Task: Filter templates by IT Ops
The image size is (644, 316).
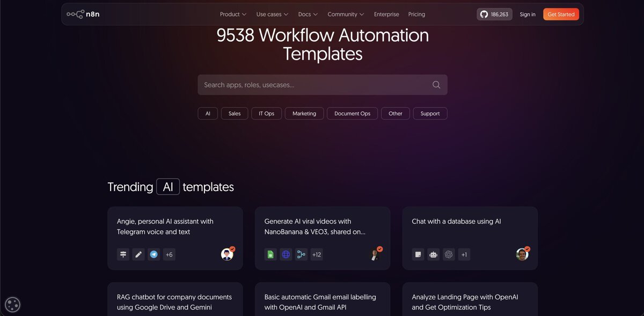Action: click(x=267, y=113)
